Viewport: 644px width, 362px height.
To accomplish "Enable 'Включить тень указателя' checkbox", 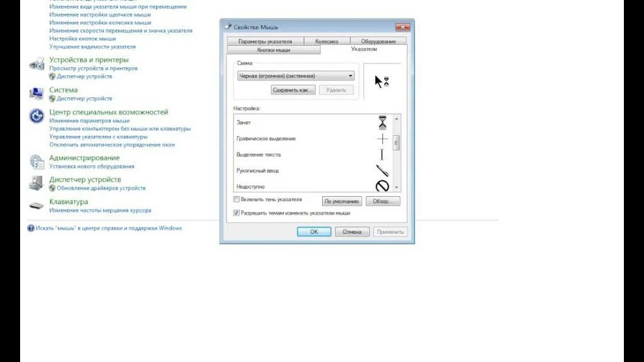I will pos(236,199).
